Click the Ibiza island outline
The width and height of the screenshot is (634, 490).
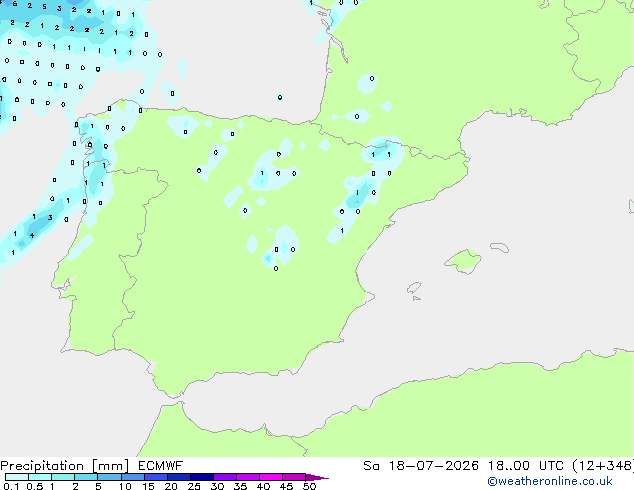(414, 288)
